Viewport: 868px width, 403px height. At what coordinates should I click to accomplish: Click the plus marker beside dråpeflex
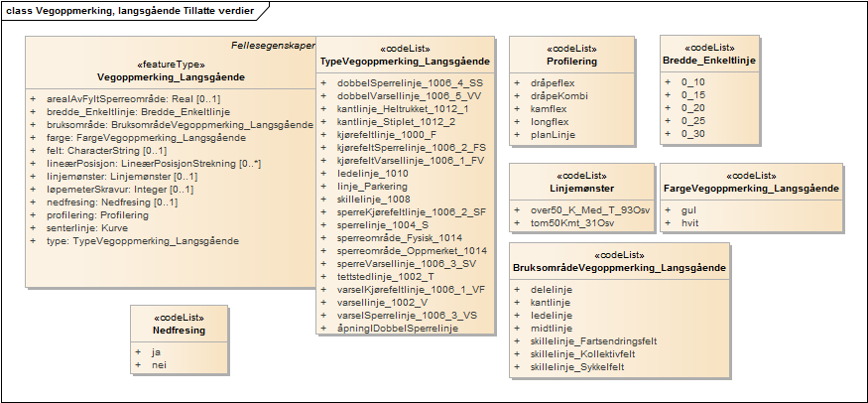tap(517, 82)
